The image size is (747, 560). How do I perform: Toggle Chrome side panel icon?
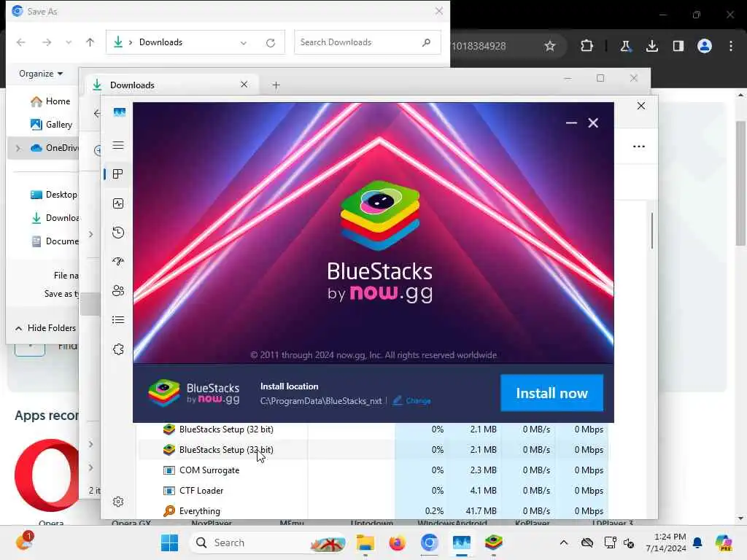678,46
